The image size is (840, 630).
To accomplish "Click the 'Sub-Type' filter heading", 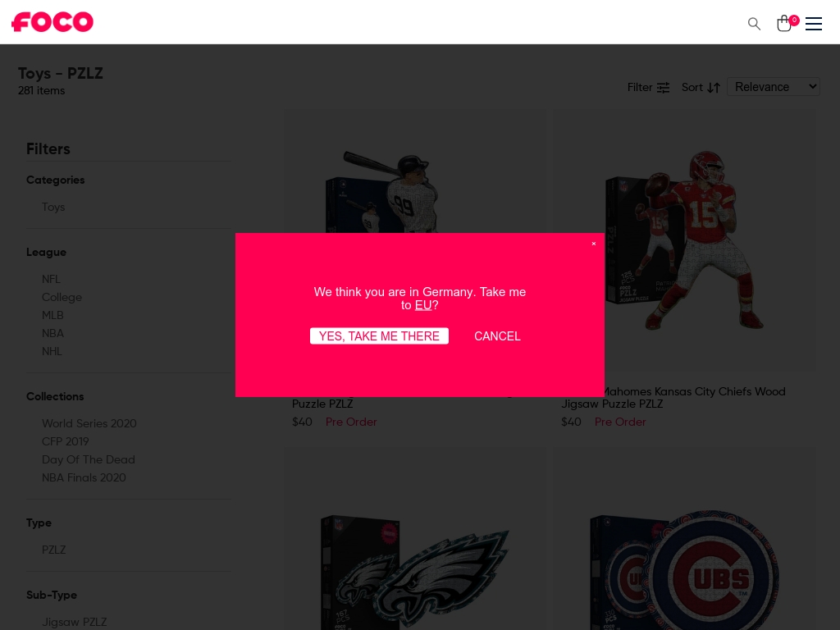I will point(52,595).
